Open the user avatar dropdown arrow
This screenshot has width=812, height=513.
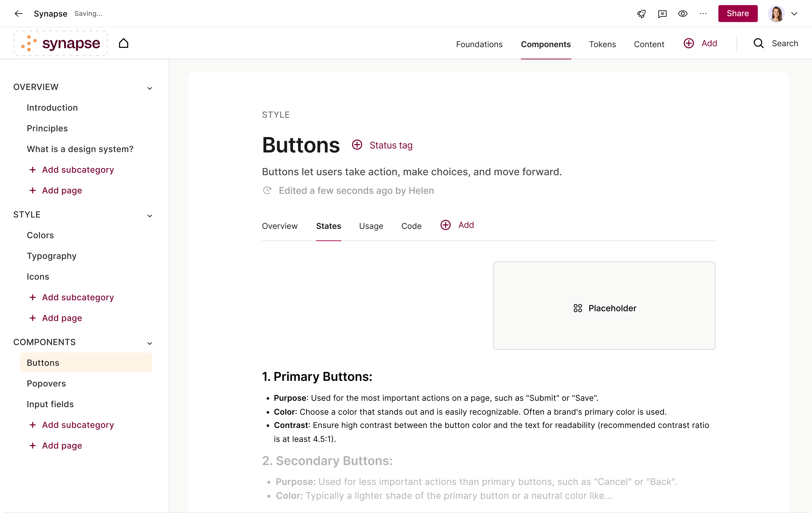[x=795, y=13]
